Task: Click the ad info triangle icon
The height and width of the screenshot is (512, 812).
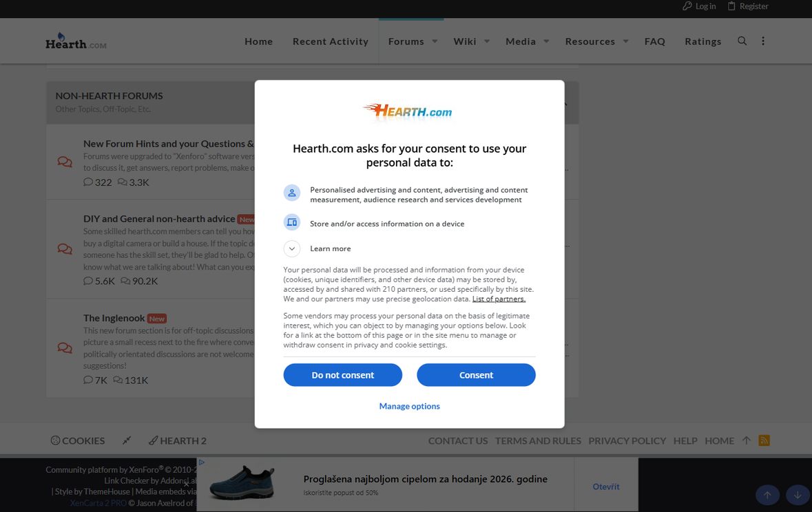Action: tap(201, 462)
